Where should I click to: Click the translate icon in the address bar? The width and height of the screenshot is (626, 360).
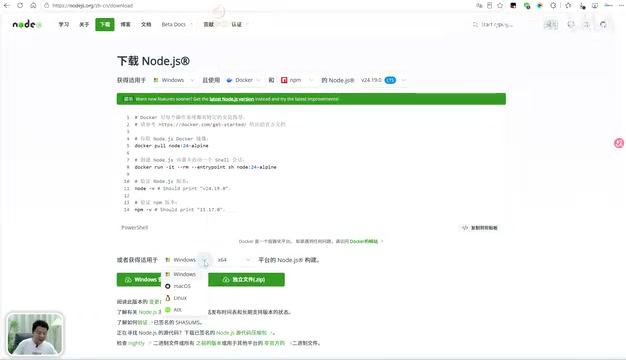tap(479, 6)
